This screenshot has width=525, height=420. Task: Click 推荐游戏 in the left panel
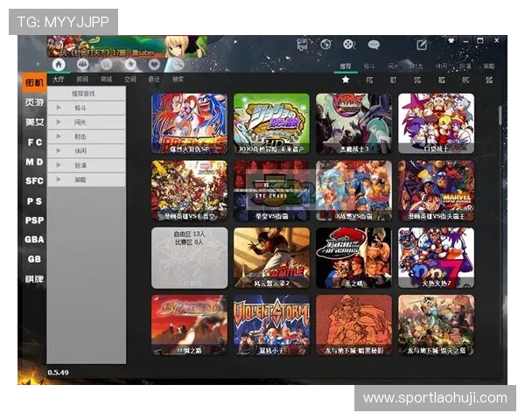point(84,93)
